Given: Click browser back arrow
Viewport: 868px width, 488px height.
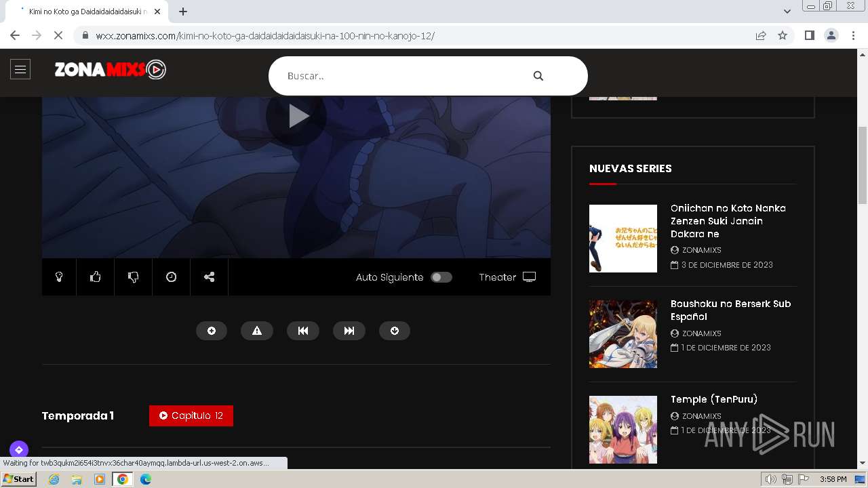Looking at the screenshot, I should tap(15, 35).
